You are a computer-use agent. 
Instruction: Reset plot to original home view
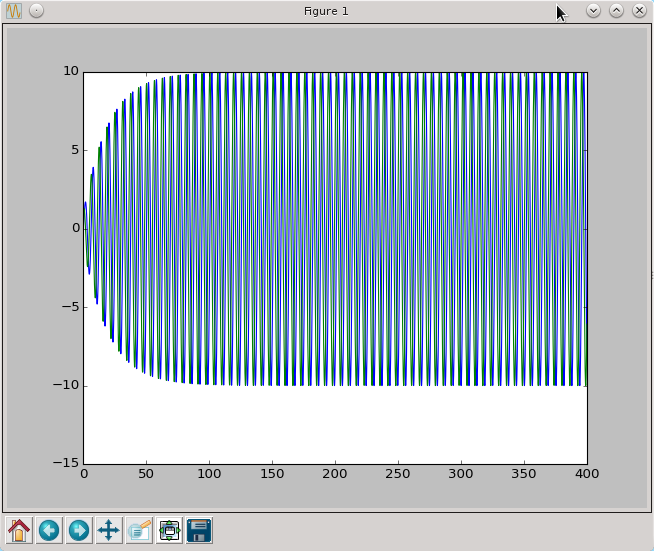click(x=19, y=530)
